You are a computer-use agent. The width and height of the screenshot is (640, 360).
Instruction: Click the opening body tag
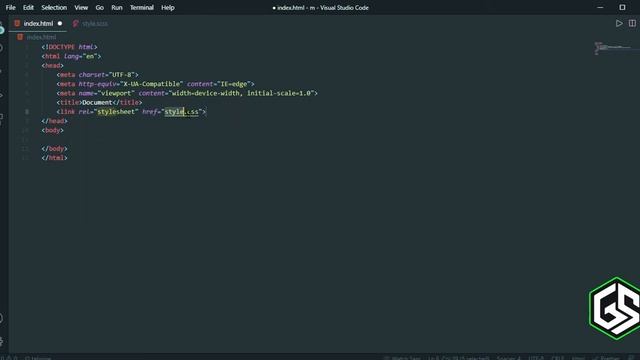[x=52, y=130]
